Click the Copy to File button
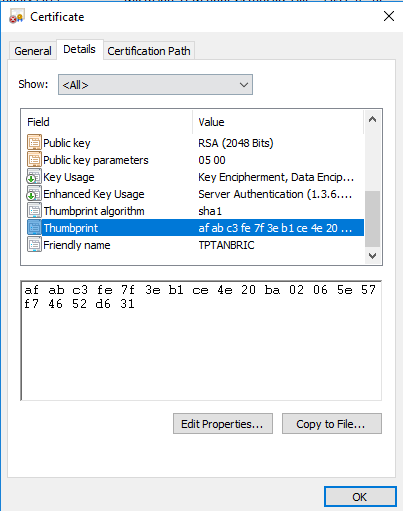Screen dimensions: 403x511 tap(332, 424)
